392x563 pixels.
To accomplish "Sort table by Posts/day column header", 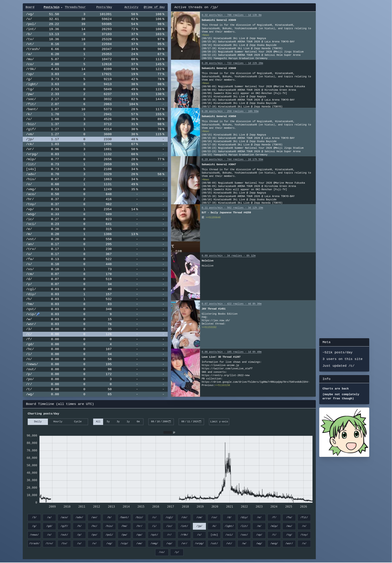I will pos(104,7).
